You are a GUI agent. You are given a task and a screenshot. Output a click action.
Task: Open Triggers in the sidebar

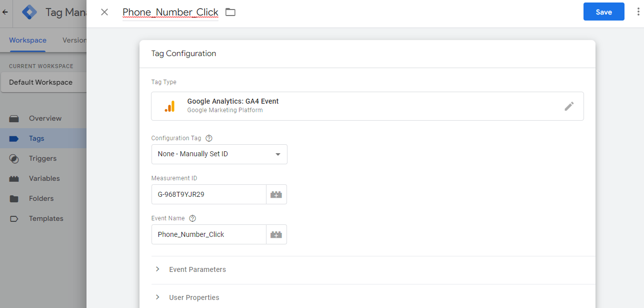click(42, 158)
